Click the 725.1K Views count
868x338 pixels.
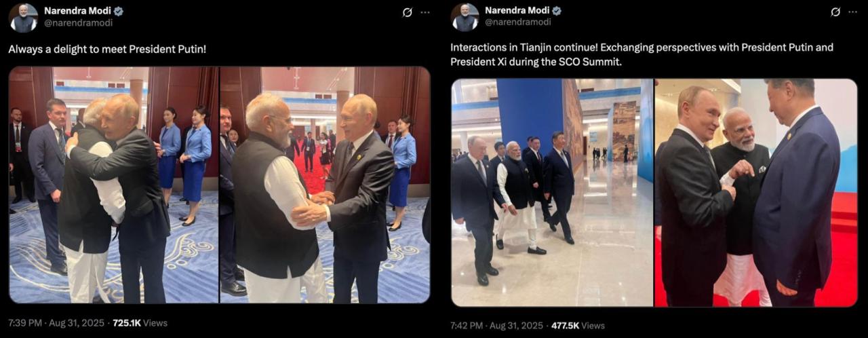point(140,323)
